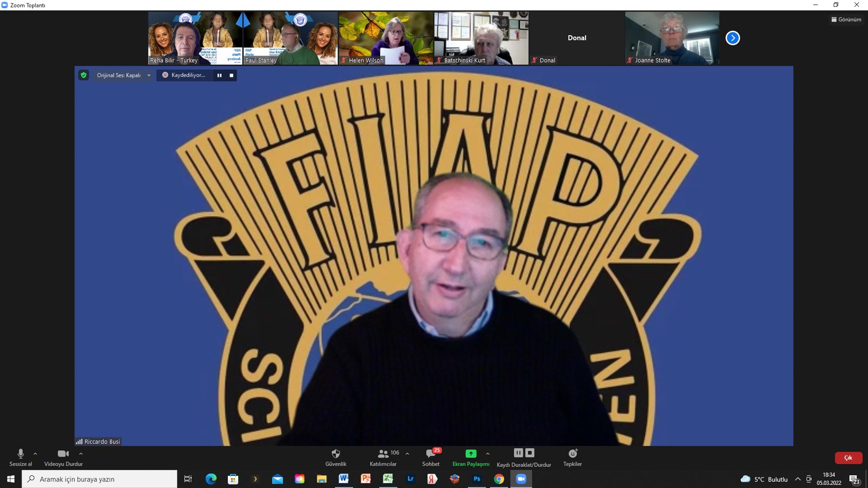Viewport: 868px width, 488px height.
Task: Expand participants options arrow next to 106
Action: click(407, 454)
